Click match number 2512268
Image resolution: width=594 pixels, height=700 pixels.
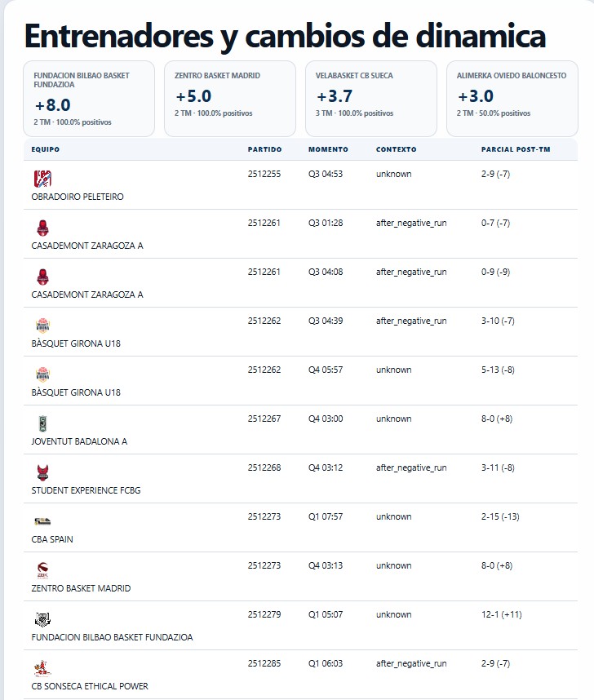click(x=264, y=467)
